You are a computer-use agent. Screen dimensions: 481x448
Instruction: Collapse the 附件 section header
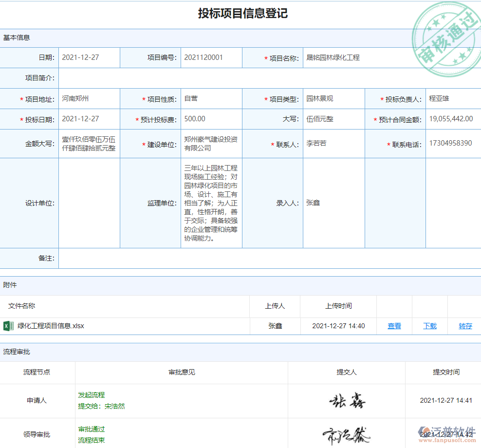[x=10, y=285]
